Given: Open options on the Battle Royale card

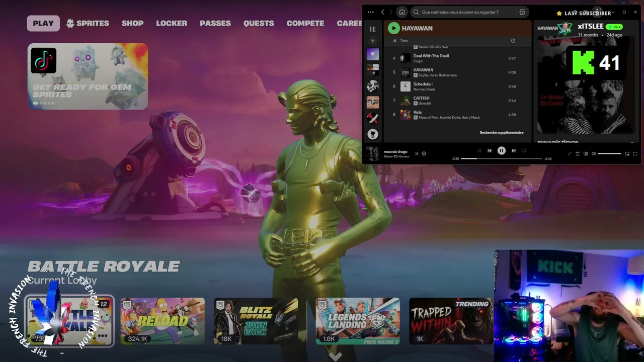Looking at the screenshot, I should pos(103,336).
